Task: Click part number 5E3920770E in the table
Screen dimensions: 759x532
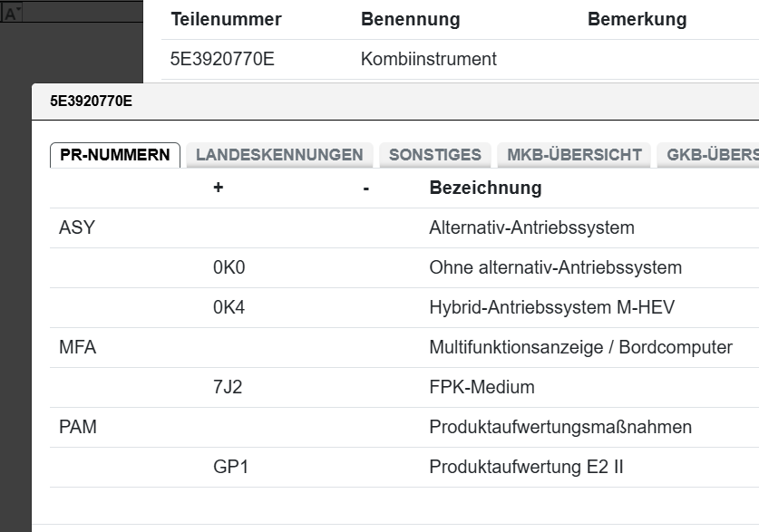Action: tap(222, 60)
